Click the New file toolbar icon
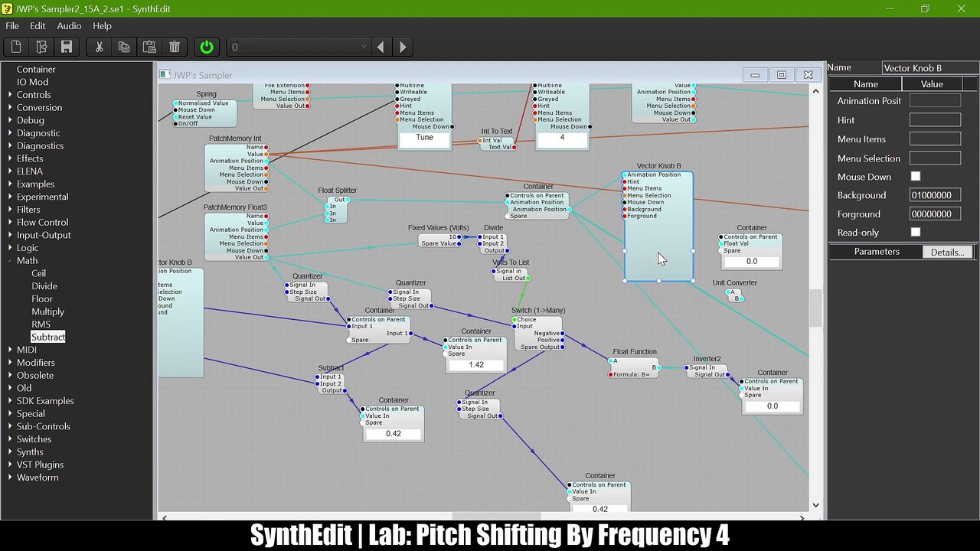Screen dimensions: 980x551 pos(16,47)
